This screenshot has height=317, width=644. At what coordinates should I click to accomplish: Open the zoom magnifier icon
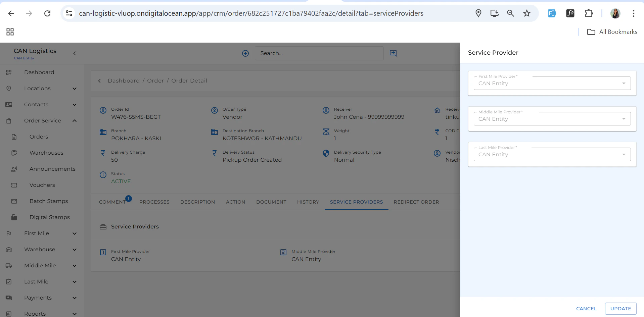coord(511,13)
